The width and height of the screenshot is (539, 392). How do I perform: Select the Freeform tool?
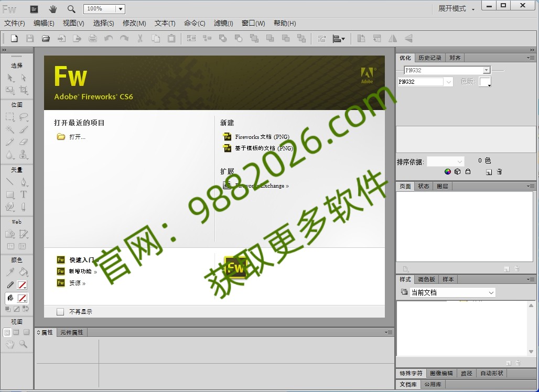[x=10, y=207]
